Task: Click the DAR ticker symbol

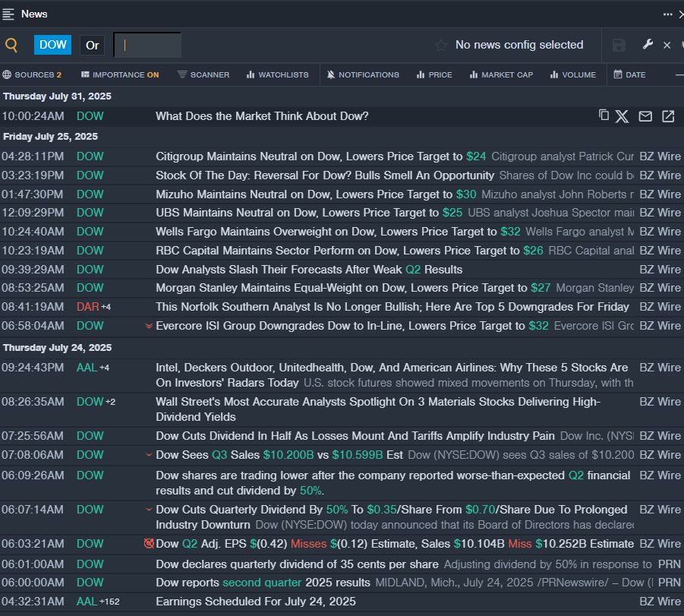Action: click(87, 307)
